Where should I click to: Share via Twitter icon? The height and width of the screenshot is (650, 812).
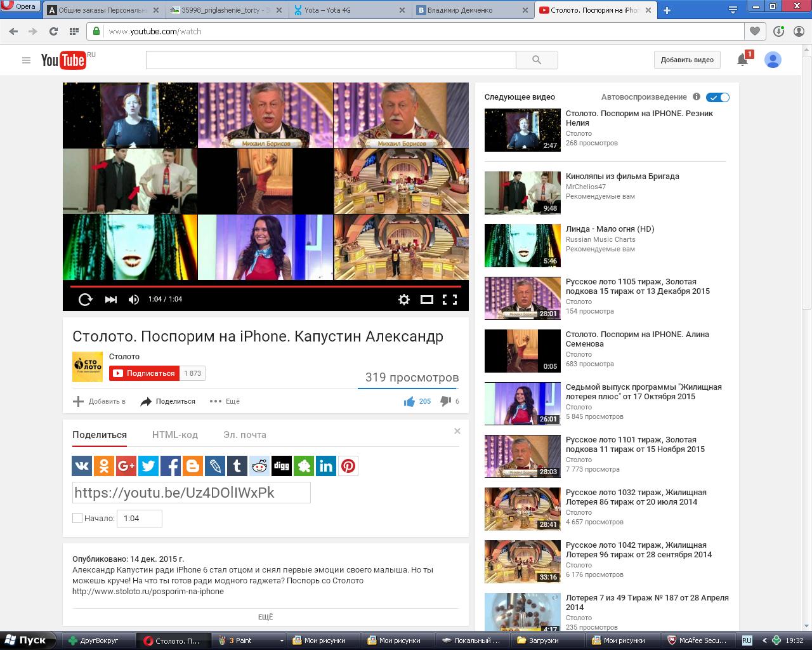tap(148, 466)
